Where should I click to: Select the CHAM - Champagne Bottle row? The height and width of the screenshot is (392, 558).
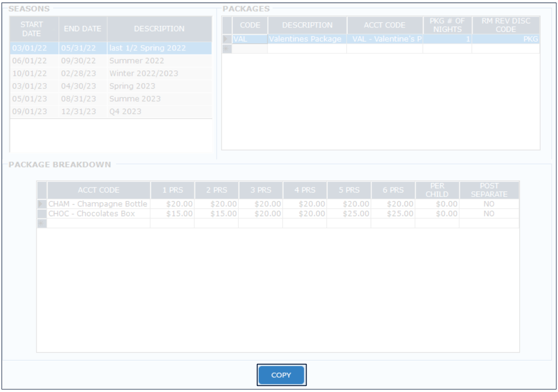98,204
